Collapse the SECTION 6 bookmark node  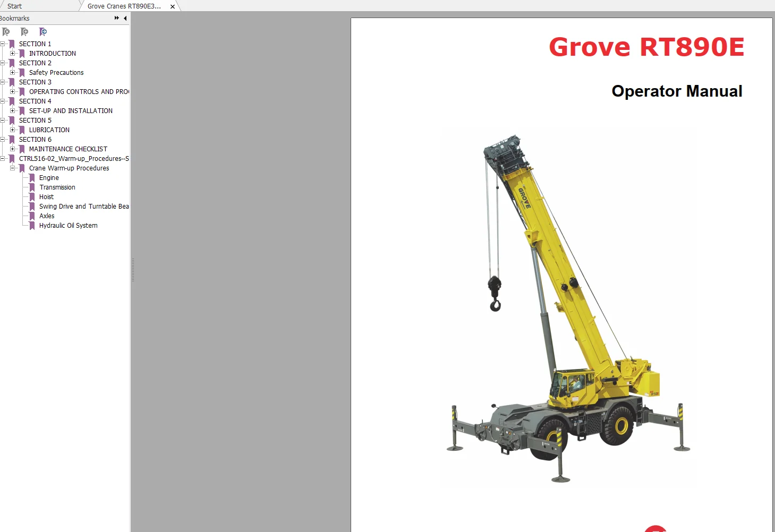(x=3, y=140)
